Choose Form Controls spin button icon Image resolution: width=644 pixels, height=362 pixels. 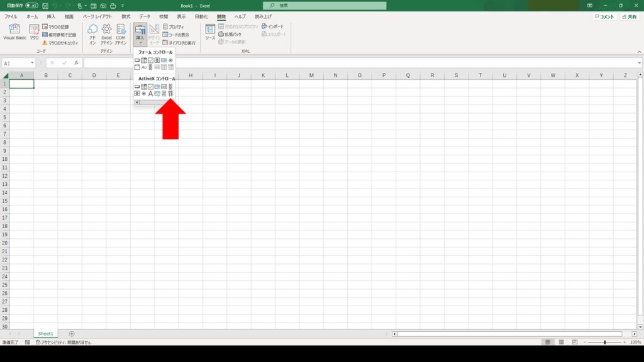click(157, 60)
